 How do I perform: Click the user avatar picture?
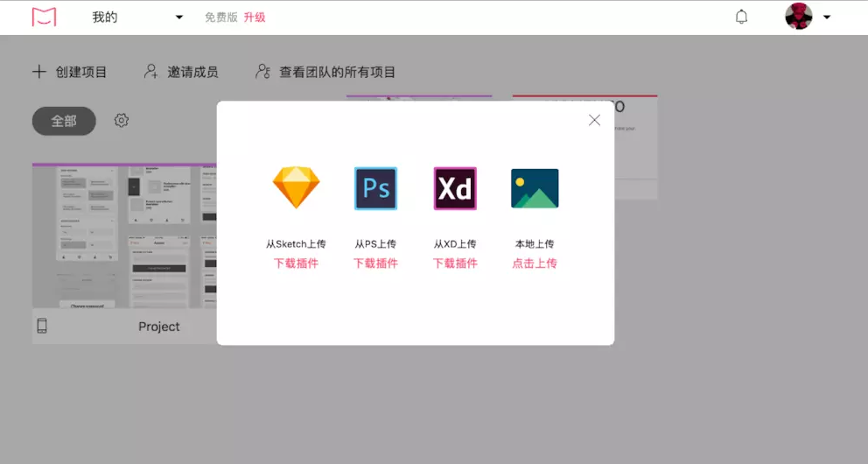pos(799,17)
